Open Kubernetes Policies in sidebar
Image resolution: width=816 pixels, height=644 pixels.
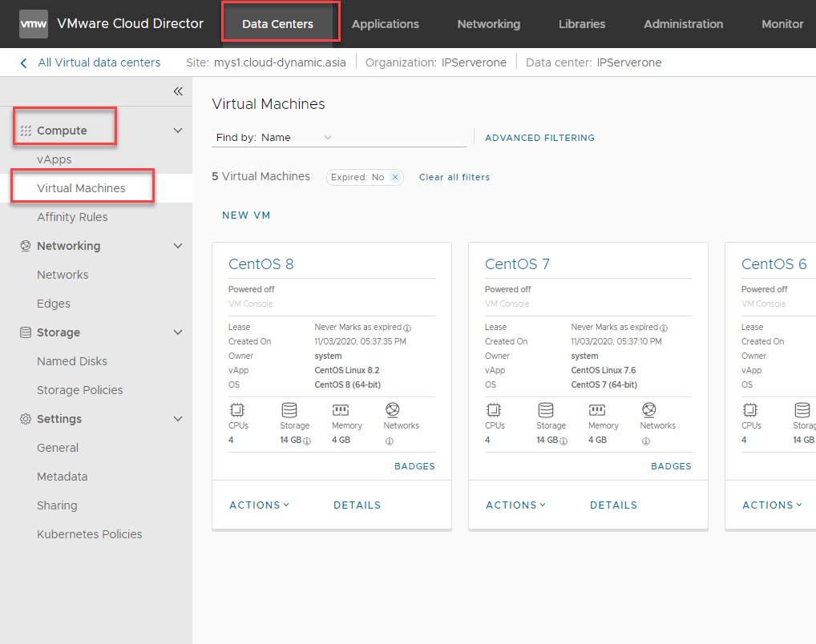(90, 534)
